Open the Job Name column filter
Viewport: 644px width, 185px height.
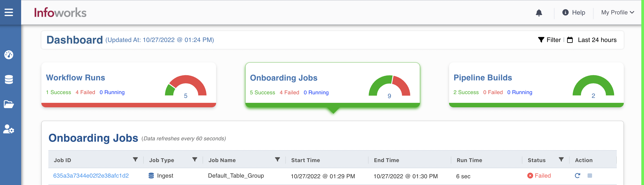click(277, 159)
